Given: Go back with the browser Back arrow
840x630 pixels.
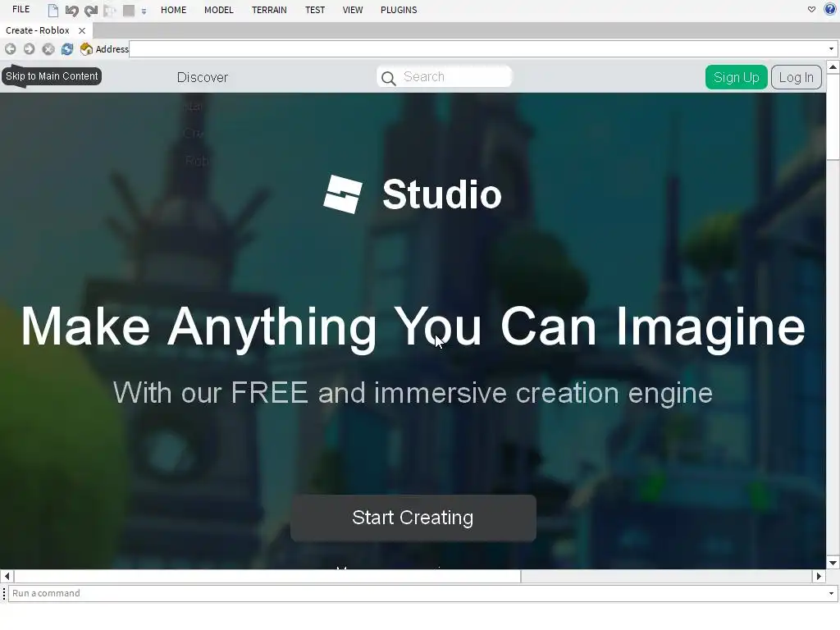Looking at the screenshot, I should click(10, 48).
